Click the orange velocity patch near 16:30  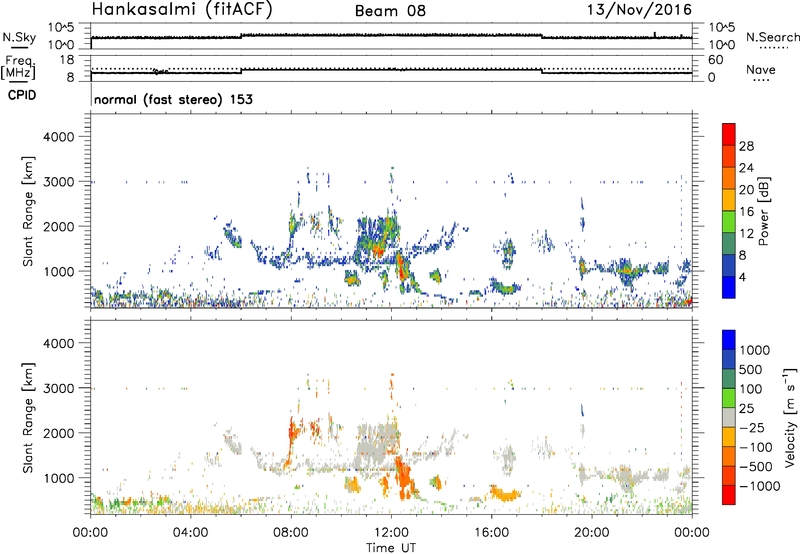point(505,494)
